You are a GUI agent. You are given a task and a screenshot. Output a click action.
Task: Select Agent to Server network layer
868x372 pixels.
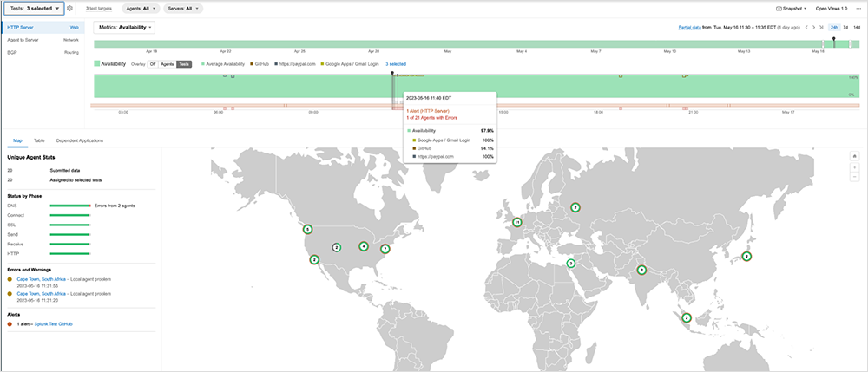(x=24, y=40)
